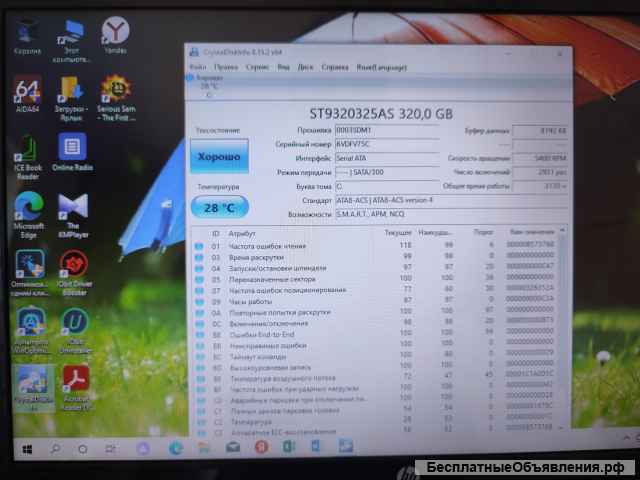Click the Режим передачи SATA/300 field
640x480 pixels.
coord(387,172)
